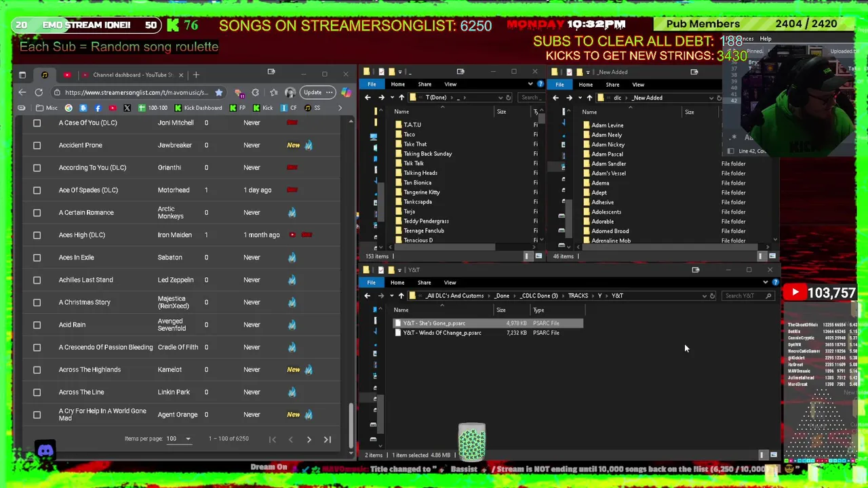Open recent locations dropdown in Y&T window
The width and height of the screenshot is (868, 488).
[x=391, y=296]
